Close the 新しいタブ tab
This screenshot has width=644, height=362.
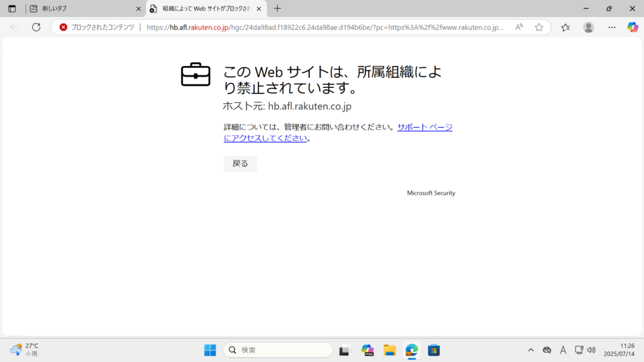click(x=138, y=9)
